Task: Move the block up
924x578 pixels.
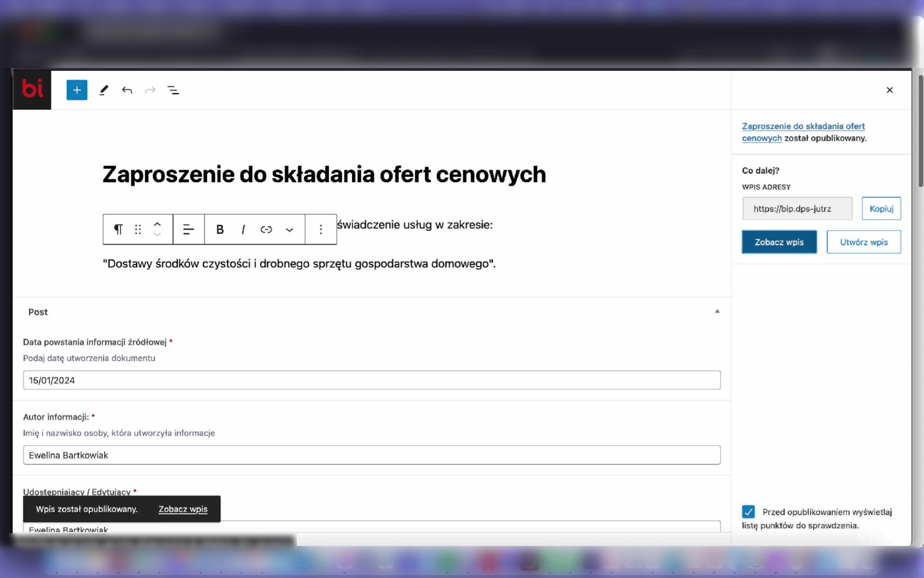Action: (157, 224)
